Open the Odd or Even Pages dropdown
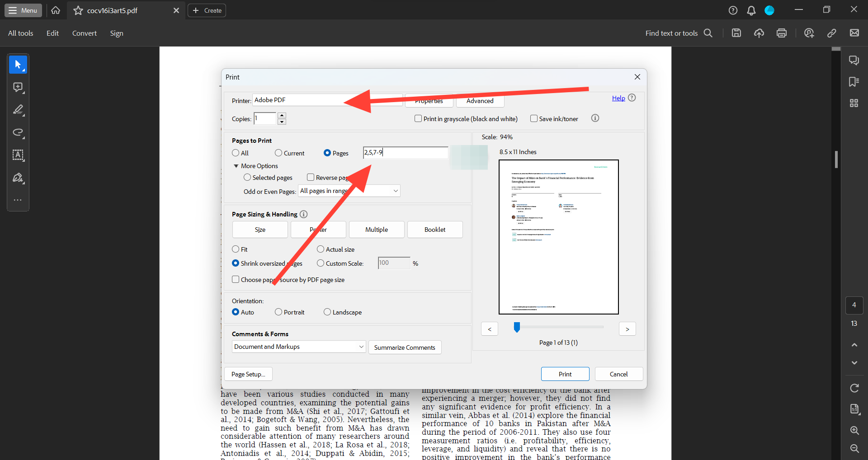This screenshot has height=460, width=868. (349, 191)
